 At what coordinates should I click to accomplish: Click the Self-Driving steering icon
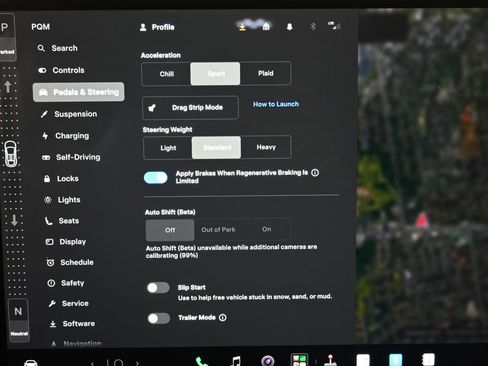click(x=46, y=157)
